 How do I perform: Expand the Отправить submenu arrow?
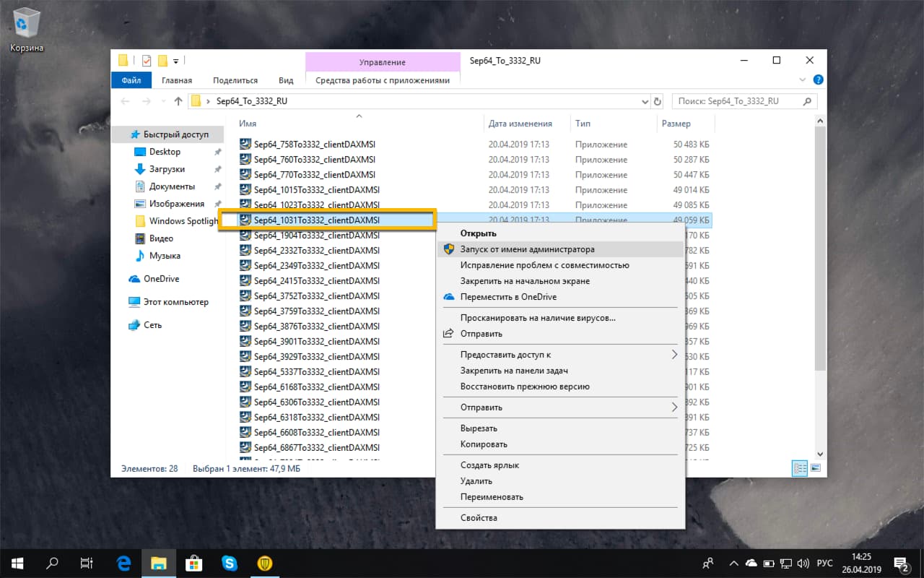tap(674, 407)
